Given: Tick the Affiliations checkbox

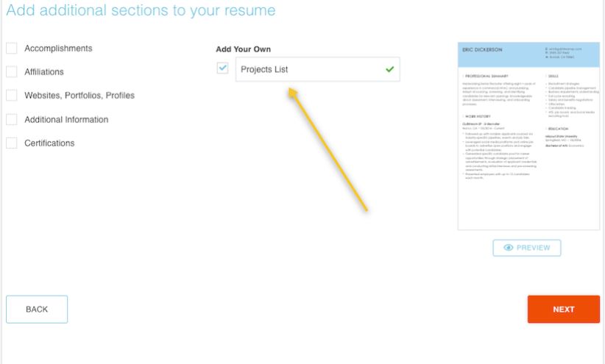Looking at the screenshot, I should 12,72.
